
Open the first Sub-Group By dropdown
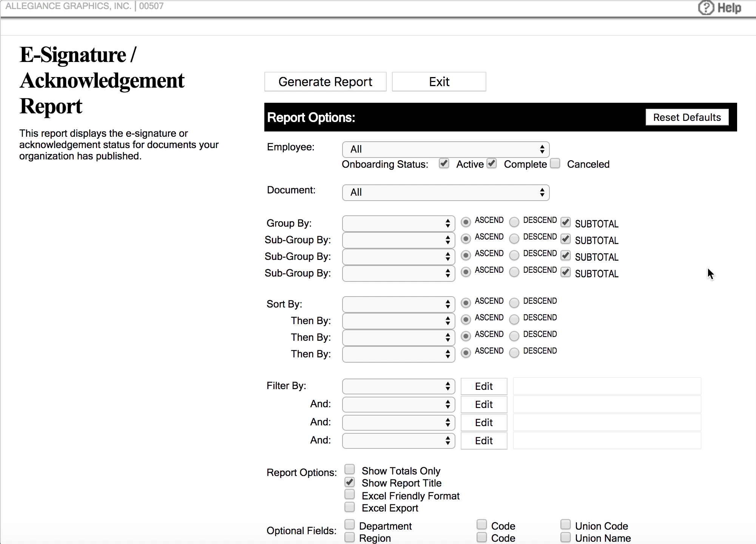[398, 240]
